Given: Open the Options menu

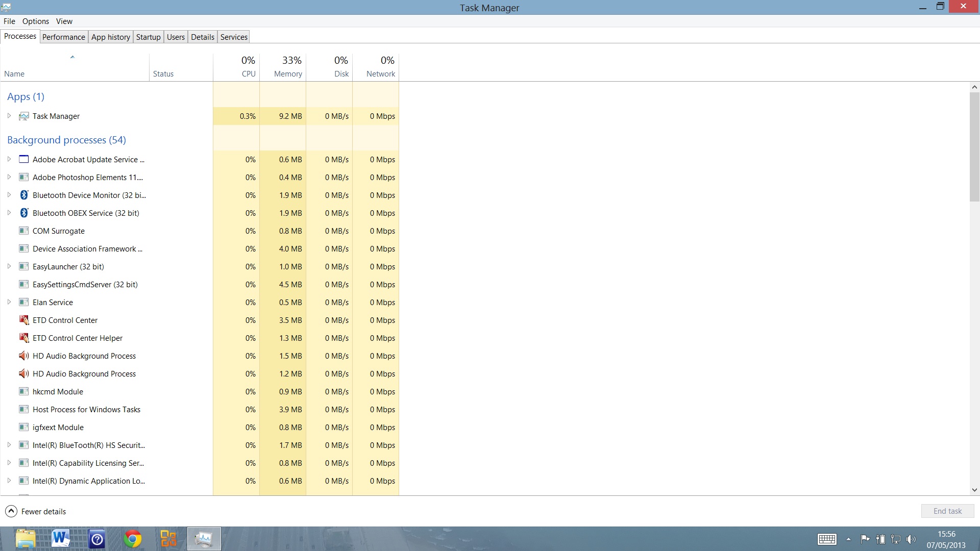Looking at the screenshot, I should click(36, 21).
